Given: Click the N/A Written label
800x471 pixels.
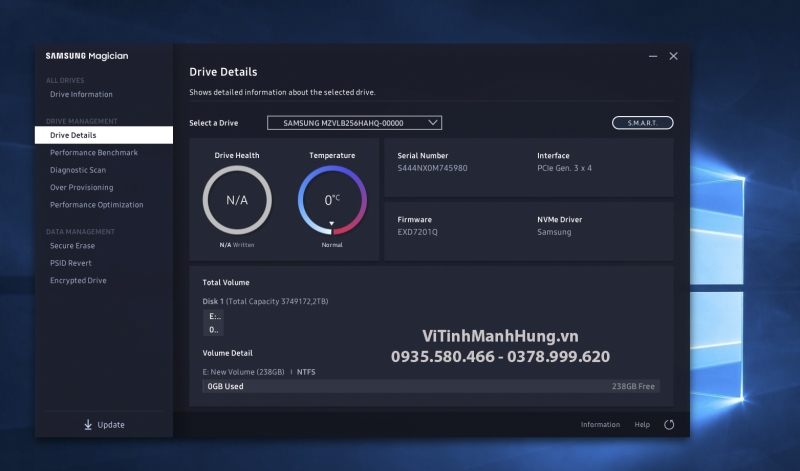Looking at the screenshot, I should pyautogui.click(x=237, y=245).
